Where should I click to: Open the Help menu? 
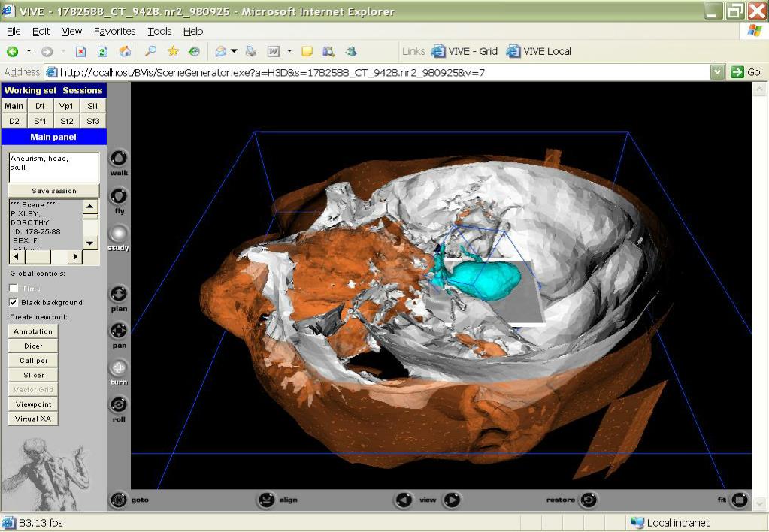193,32
